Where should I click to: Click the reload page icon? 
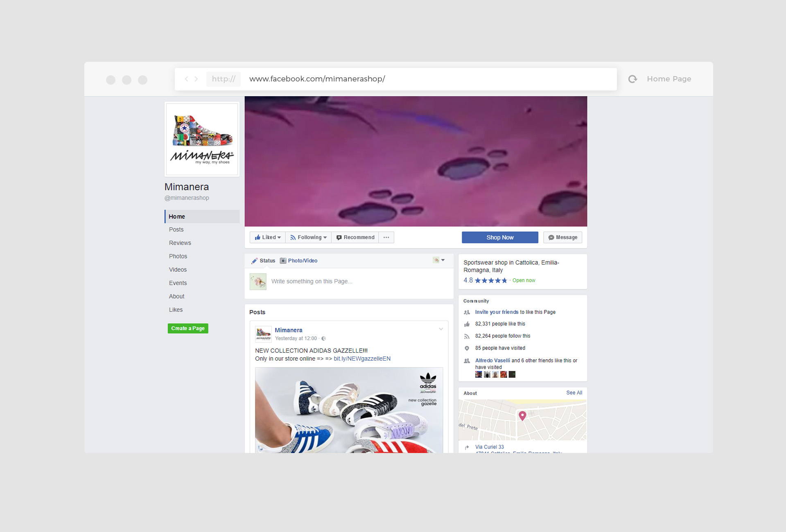pyautogui.click(x=632, y=79)
